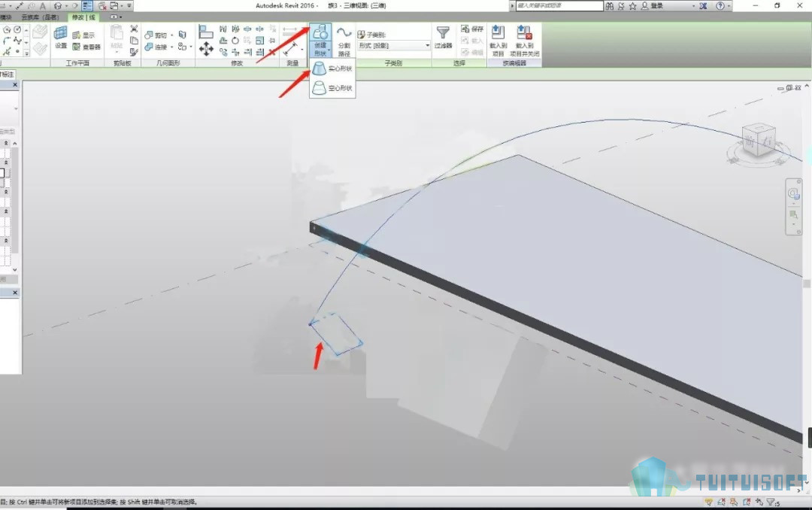Image resolution: width=812 pixels, height=510 pixels.
Task: Expand the Cut geometry dropdown arrow
Action: click(x=172, y=35)
